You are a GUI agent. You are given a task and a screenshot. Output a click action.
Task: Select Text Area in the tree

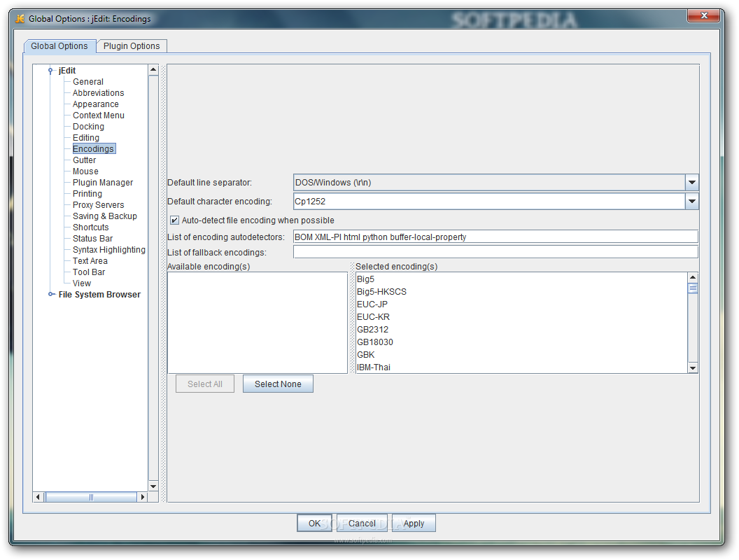coord(90,261)
